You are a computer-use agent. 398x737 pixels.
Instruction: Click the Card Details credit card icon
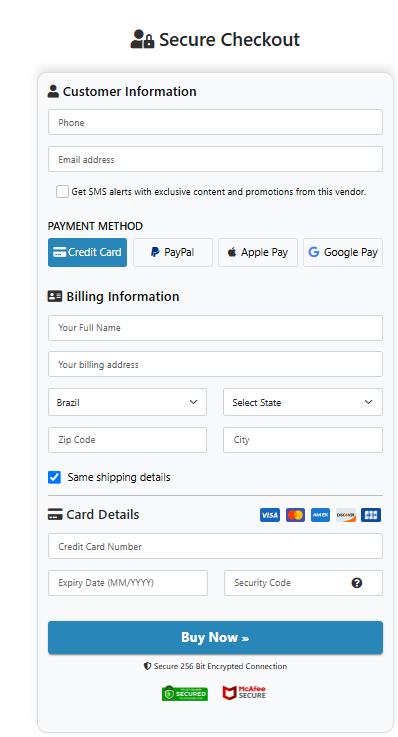pyautogui.click(x=55, y=515)
